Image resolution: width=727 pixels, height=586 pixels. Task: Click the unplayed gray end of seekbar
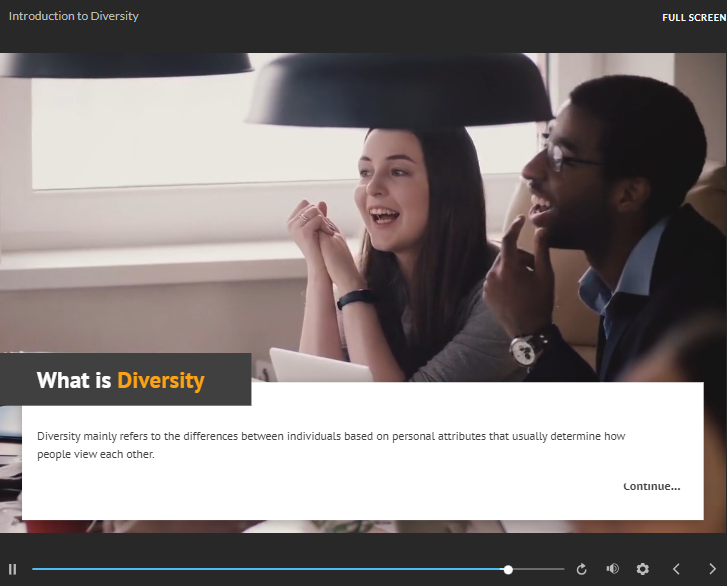pyautogui.click(x=540, y=569)
